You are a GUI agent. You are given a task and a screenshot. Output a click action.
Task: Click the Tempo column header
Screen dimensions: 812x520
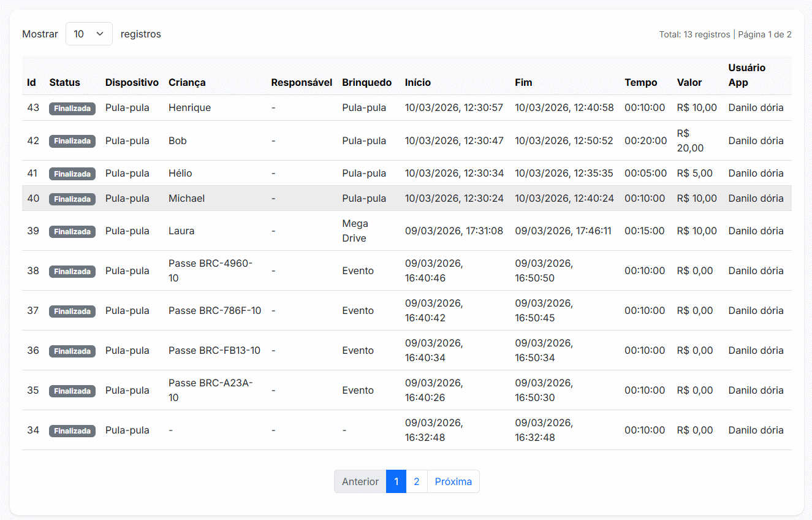[640, 82]
